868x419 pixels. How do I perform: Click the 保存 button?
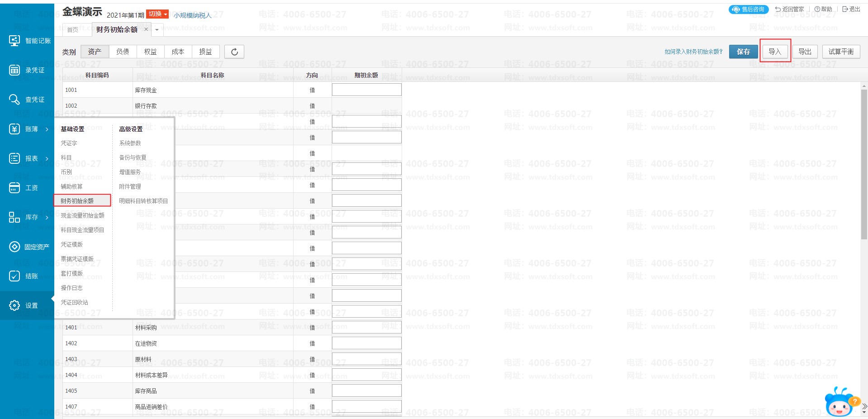[x=743, y=52]
